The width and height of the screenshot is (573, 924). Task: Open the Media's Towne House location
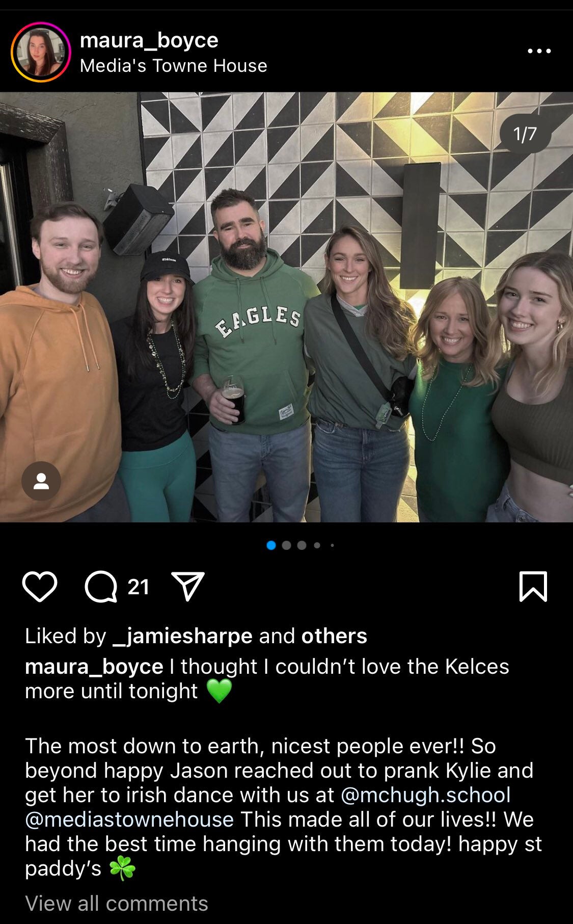pos(174,66)
